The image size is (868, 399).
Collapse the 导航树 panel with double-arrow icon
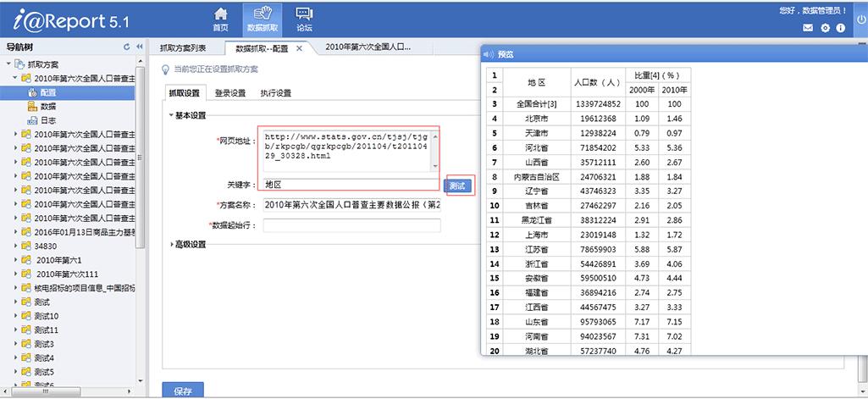[140, 47]
